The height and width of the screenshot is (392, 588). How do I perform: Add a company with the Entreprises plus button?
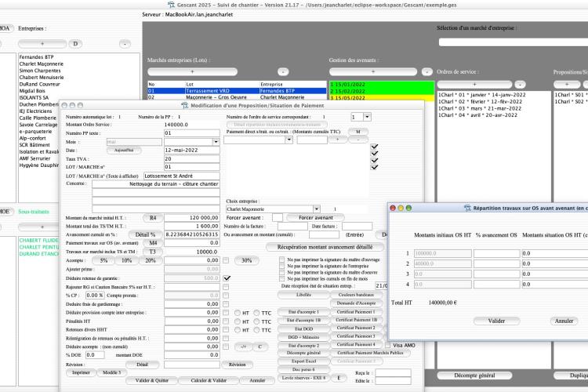coord(42,44)
